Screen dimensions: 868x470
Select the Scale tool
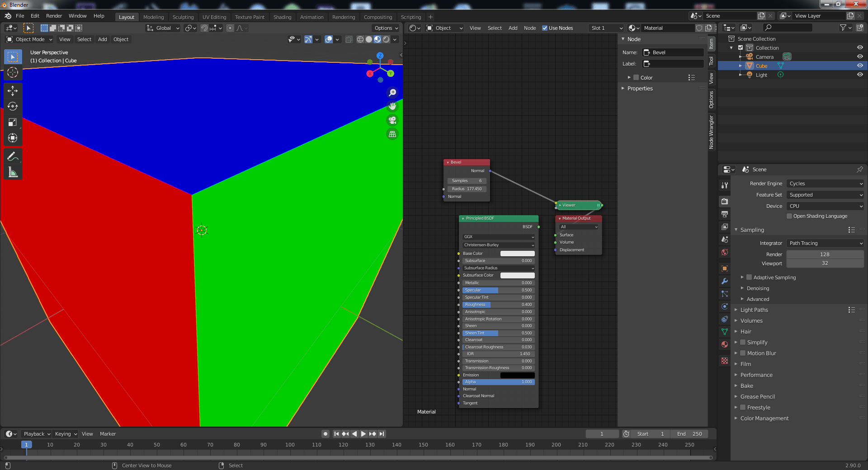[13, 122]
